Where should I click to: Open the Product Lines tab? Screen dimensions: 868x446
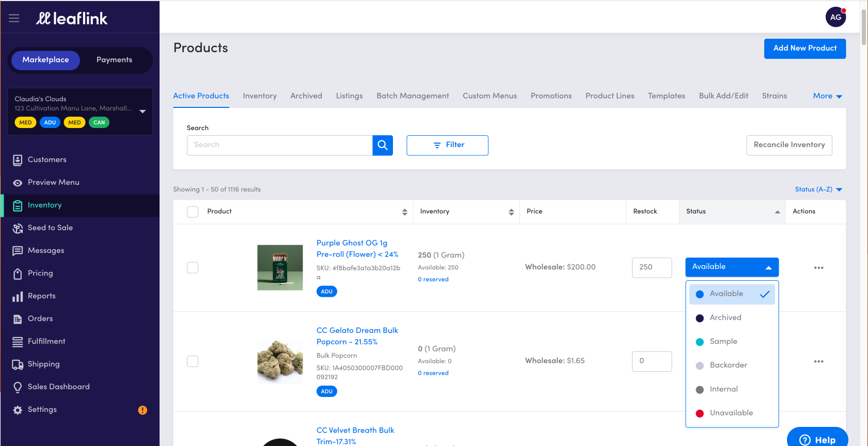click(610, 96)
